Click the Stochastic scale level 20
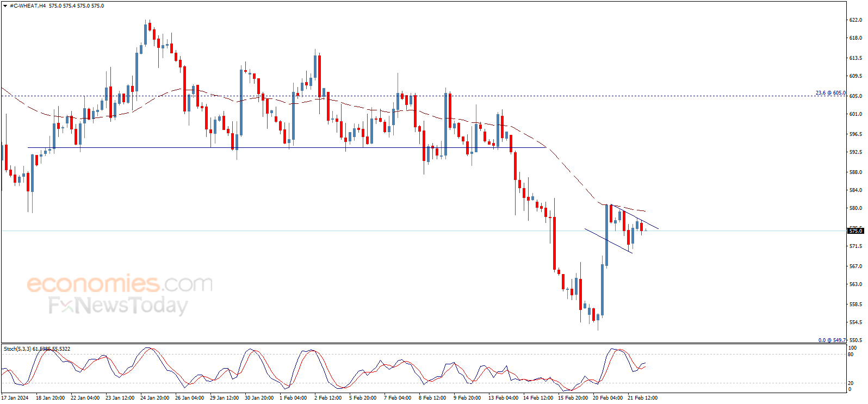Viewport: 868px width, 404px height. click(851, 383)
